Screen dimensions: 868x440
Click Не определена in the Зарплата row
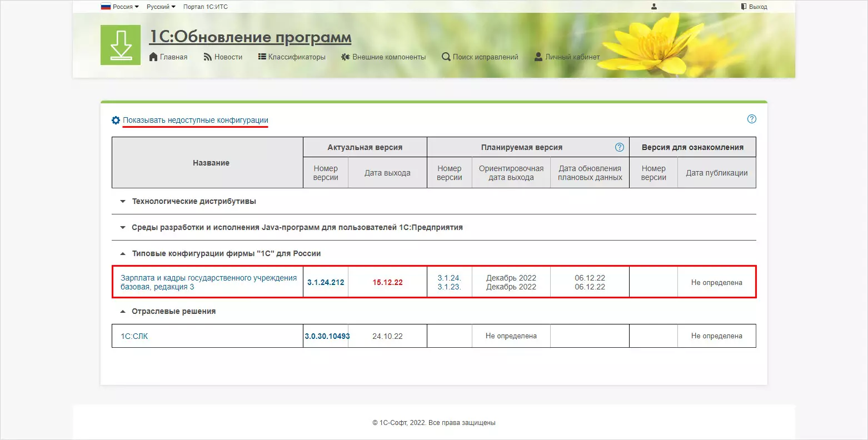717,282
